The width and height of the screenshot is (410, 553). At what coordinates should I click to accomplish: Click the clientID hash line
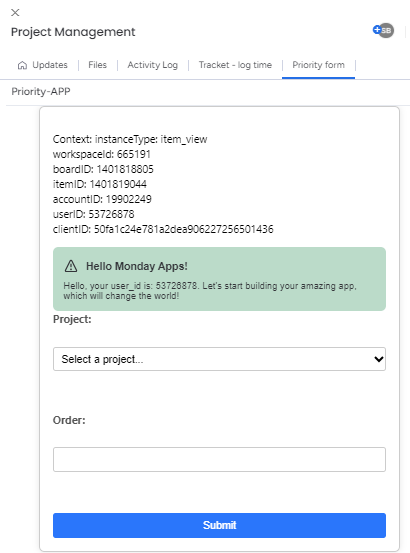(x=163, y=229)
